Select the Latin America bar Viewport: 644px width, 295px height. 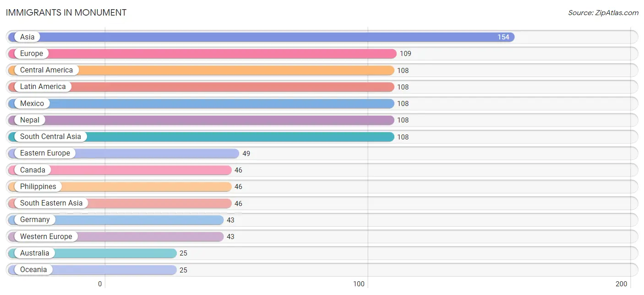(x=201, y=87)
